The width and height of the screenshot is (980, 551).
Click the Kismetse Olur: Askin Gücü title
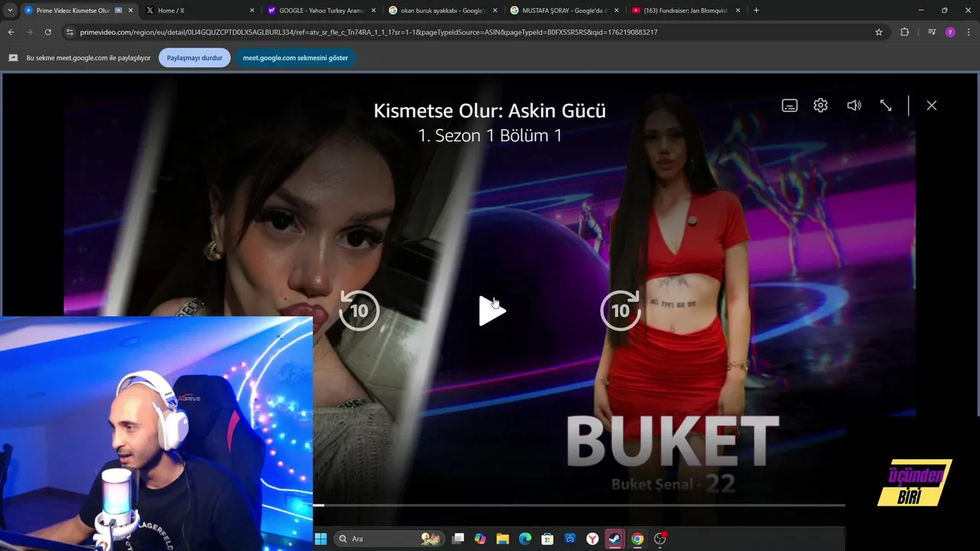tap(489, 110)
